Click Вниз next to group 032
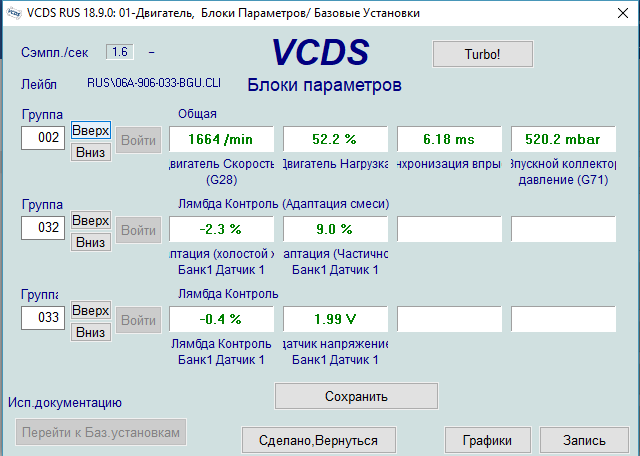The image size is (640, 456). (x=91, y=242)
